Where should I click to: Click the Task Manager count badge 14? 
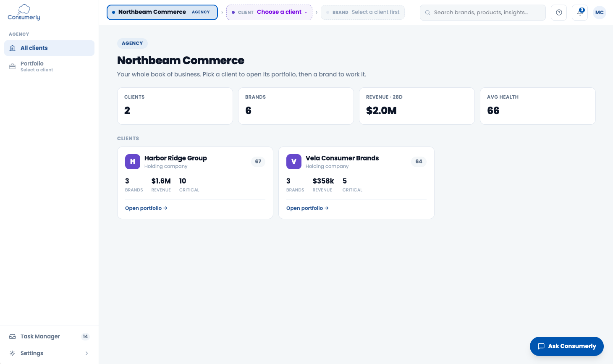coord(85,337)
